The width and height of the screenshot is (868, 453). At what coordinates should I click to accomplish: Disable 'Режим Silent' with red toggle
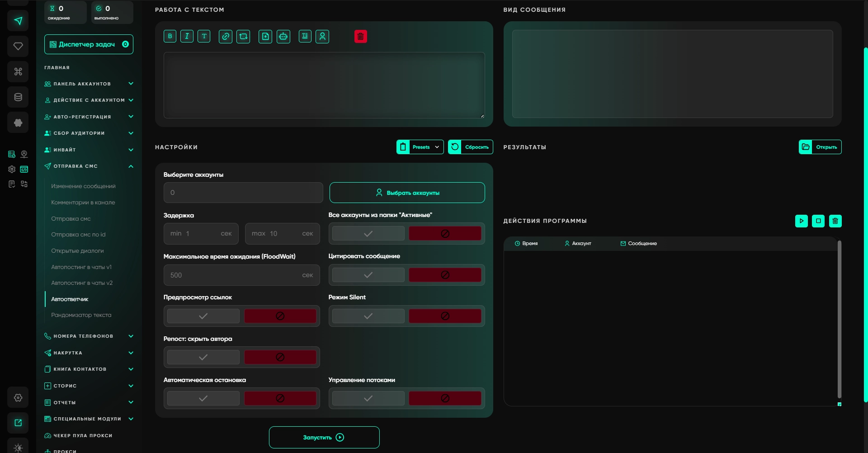point(445,316)
